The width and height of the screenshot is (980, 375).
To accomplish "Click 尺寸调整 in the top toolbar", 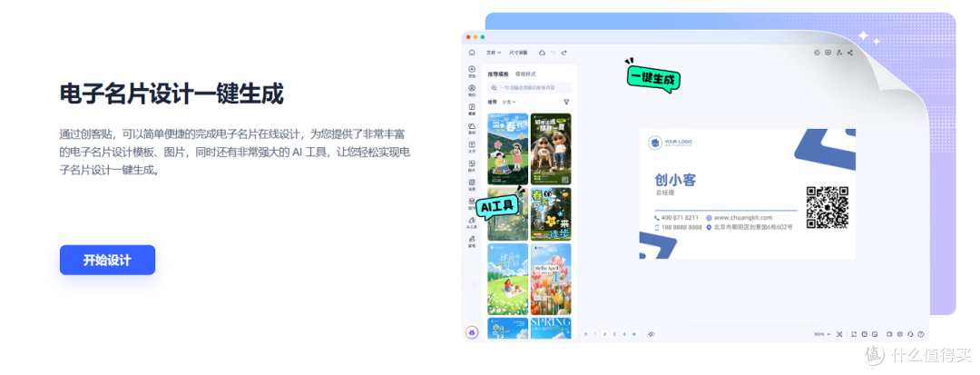I will (518, 53).
